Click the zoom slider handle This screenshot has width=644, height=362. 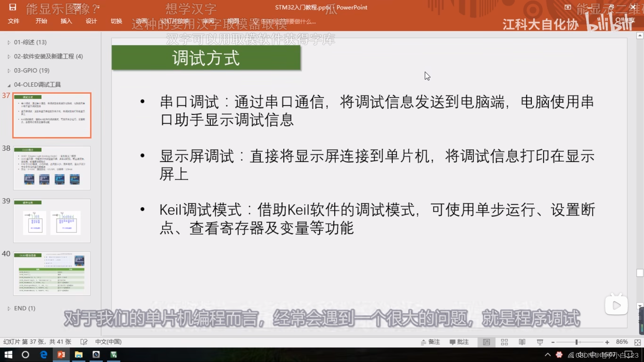576,342
